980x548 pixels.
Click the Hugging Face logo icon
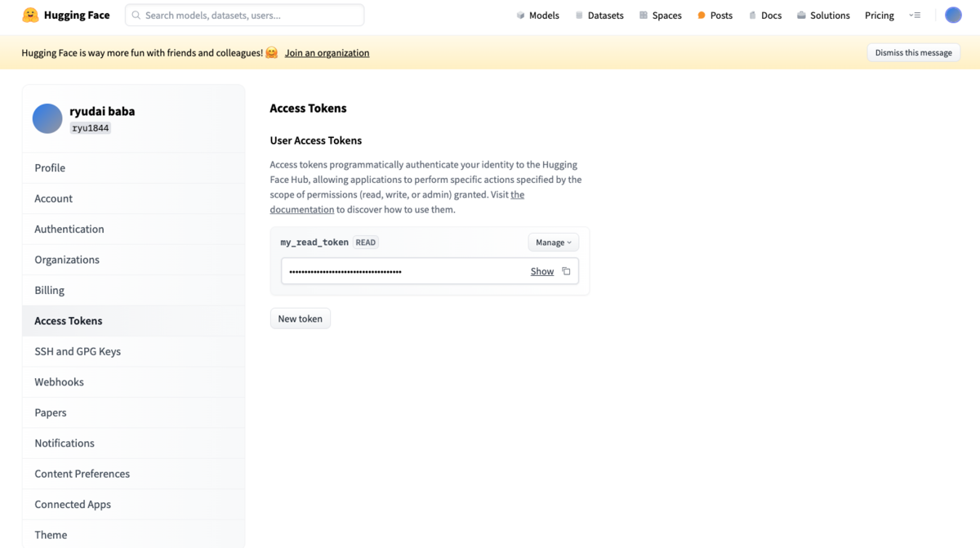point(30,15)
